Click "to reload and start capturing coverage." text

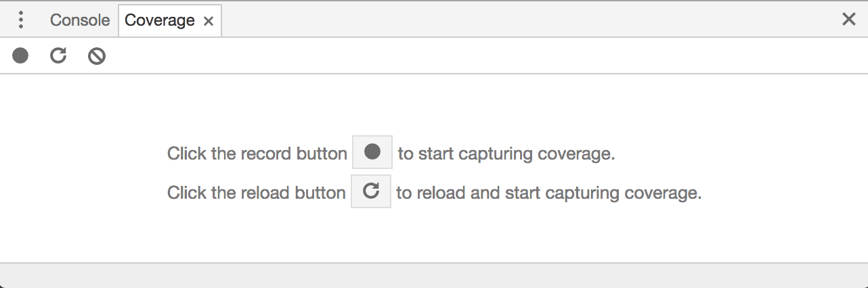[548, 193]
